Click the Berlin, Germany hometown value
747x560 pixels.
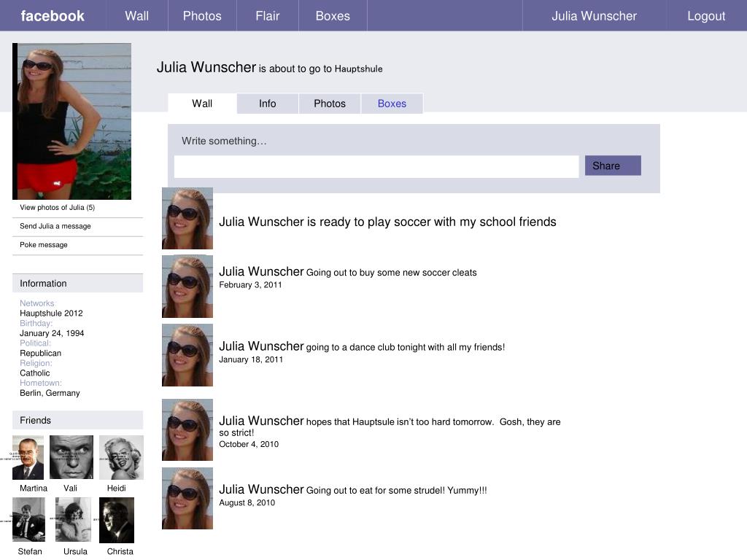(50, 393)
